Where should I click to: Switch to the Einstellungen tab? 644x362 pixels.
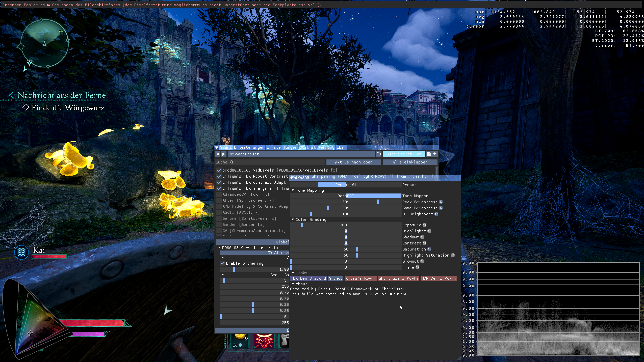[281, 147]
